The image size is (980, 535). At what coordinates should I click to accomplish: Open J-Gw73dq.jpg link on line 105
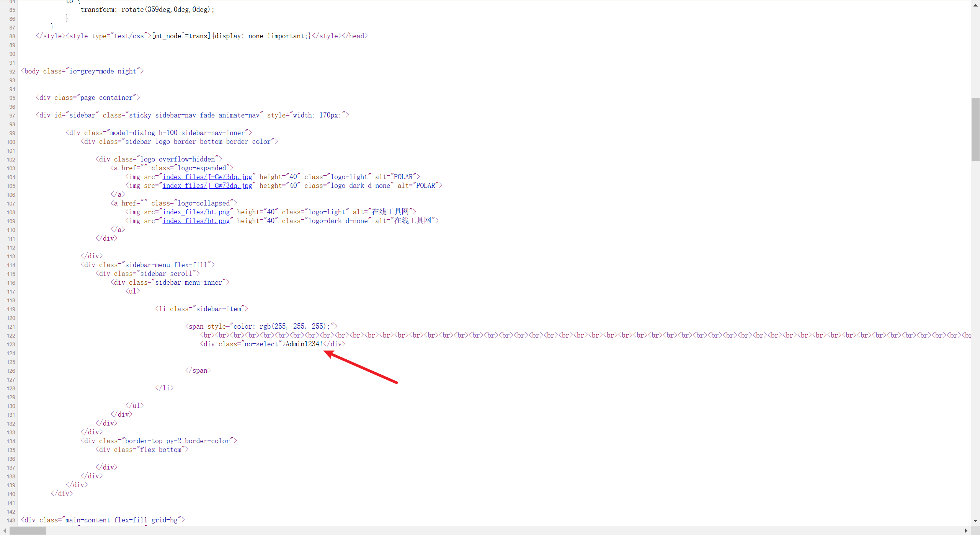point(207,186)
